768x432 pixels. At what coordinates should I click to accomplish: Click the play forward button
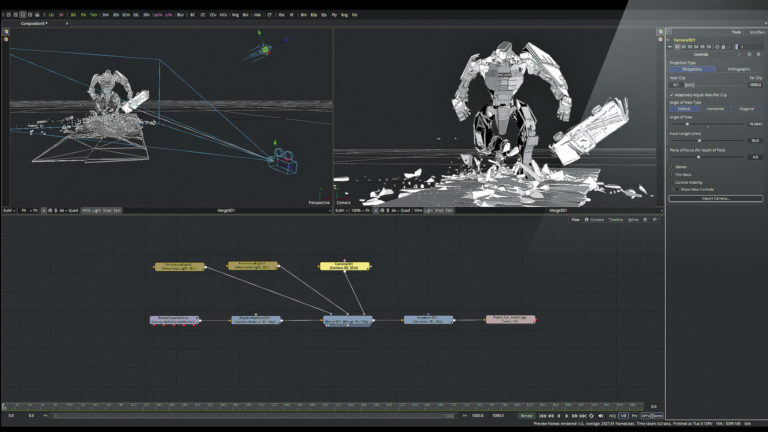point(567,416)
